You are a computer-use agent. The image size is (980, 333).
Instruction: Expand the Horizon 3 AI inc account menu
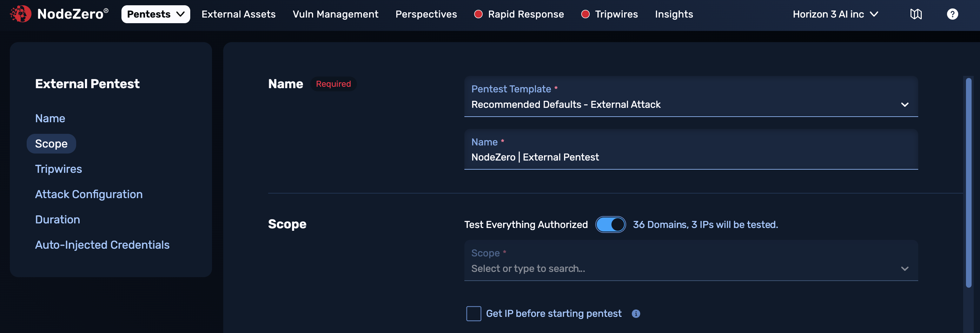[835, 14]
